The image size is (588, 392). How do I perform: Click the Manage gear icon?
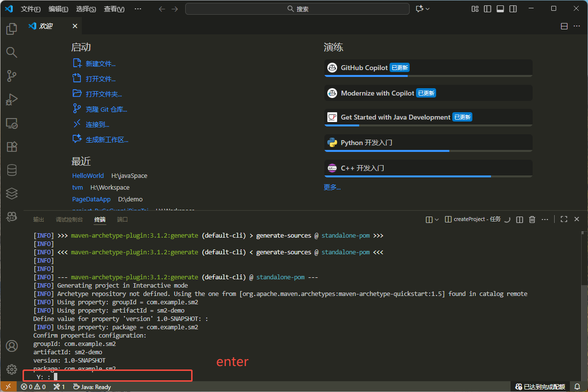[11, 369]
